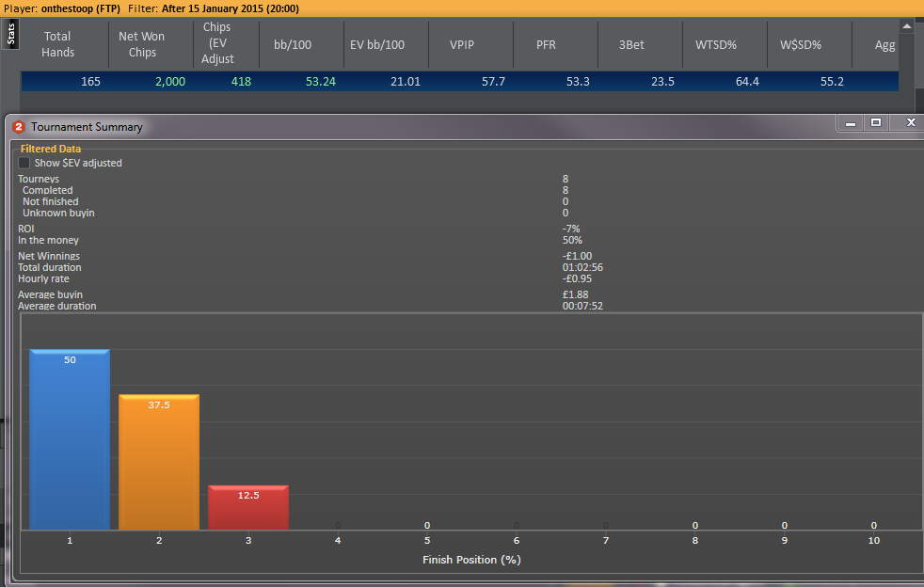Click the Completed row label
The height and width of the screenshot is (587, 924).
pos(48,190)
